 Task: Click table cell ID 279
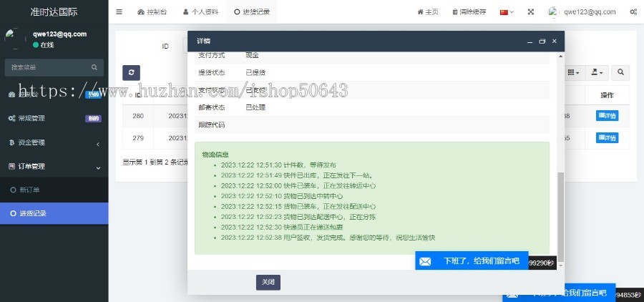(x=138, y=137)
